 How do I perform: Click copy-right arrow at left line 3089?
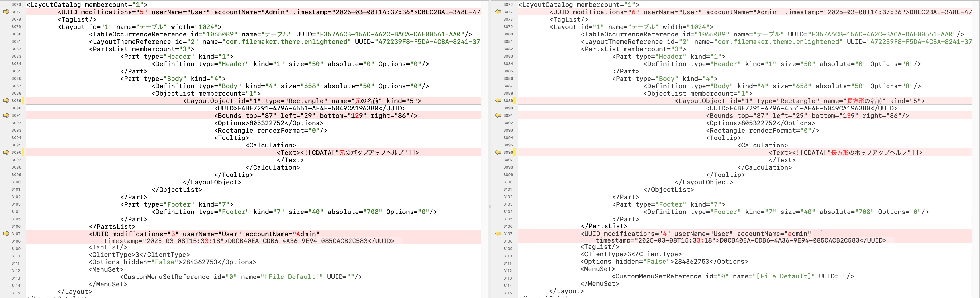[x=6, y=101]
